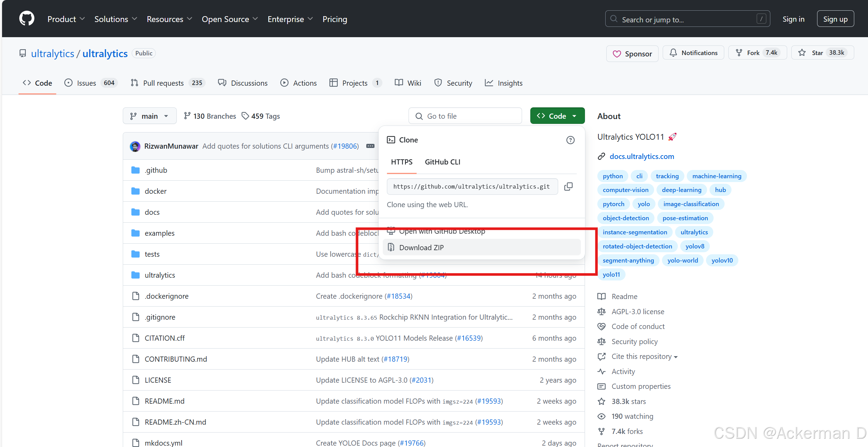The width and height of the screenshot is (868, 447).
Task: Copy the clone URL to clipboard
Action: (568, 187)
